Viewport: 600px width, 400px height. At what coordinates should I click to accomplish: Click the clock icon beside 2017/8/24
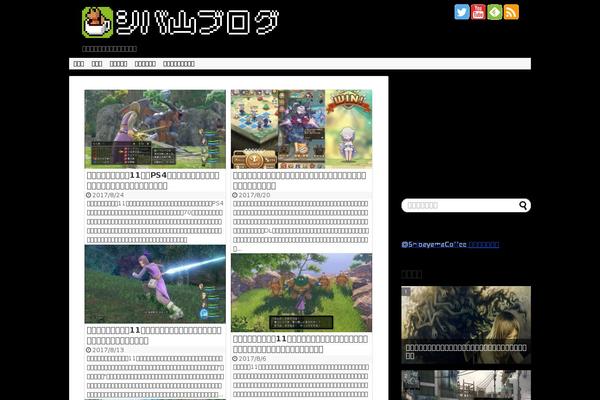click(x=88, y=195)
